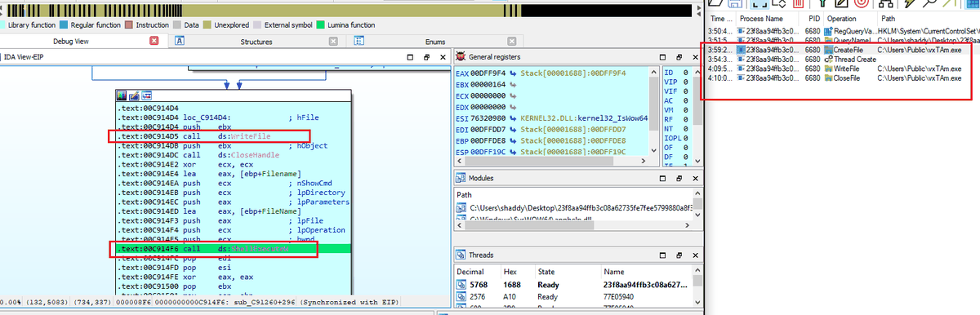Click the General registers bug icon
Image resolution: width=980 pixels, height=315 pixels.
click(461, 56)
